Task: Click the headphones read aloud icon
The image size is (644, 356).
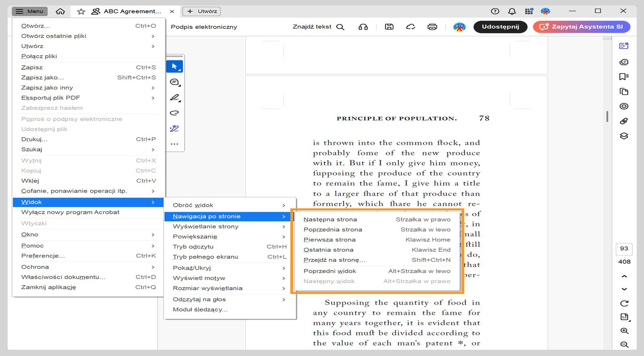Action: [363, 27]
